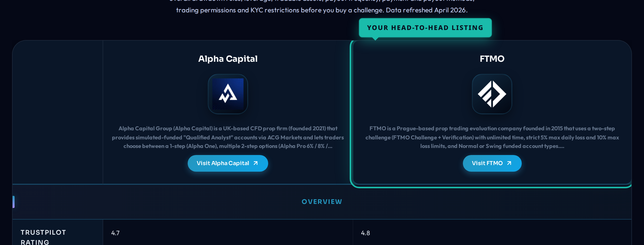This screenshot has width=644, height=245.
Task: Click the Your Head-to-Head Listing badge
Action: click(x=425, y=28)
